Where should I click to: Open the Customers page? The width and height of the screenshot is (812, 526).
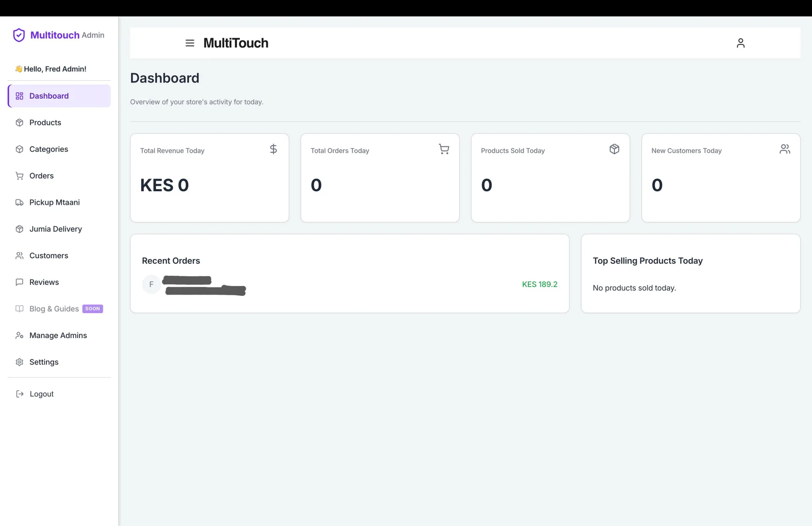point(59,256)
